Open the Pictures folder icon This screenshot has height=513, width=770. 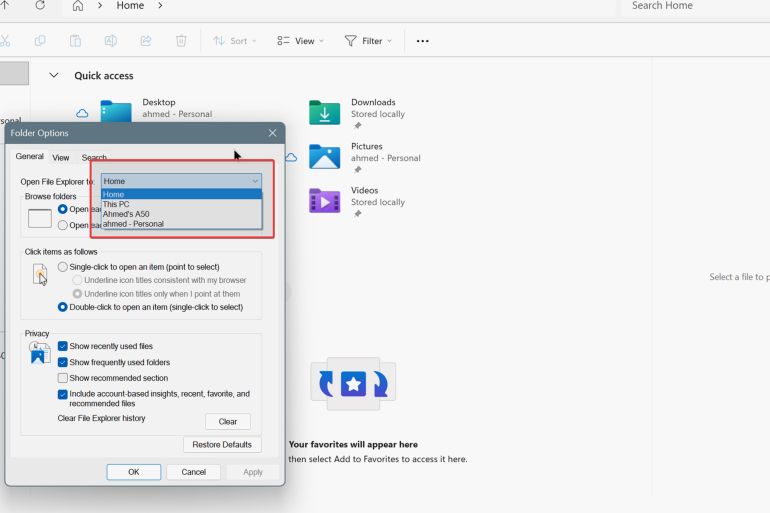click(325, 157)
